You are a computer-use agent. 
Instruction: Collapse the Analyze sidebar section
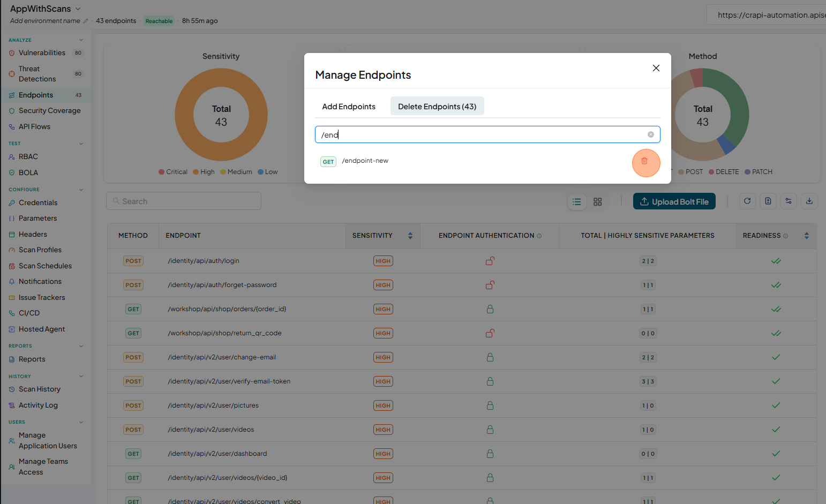click(81, 40)
